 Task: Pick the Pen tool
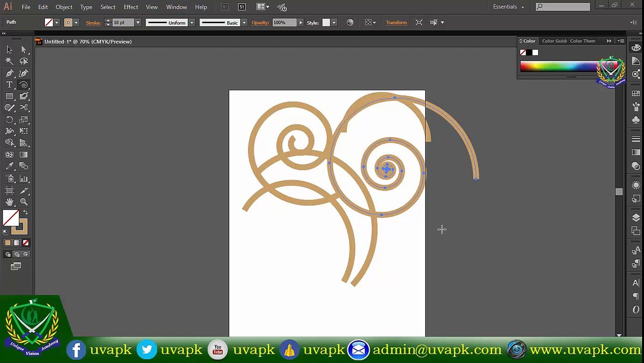coord(10,73)
